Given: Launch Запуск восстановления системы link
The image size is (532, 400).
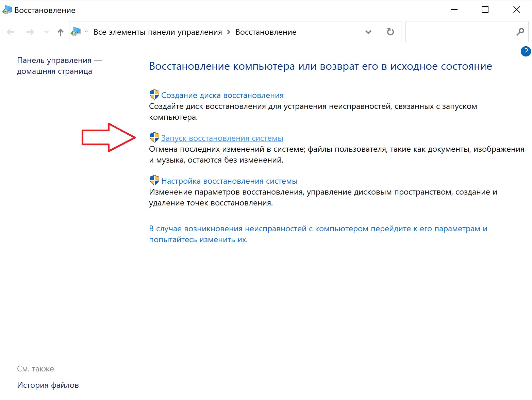Looking at the screenshot, I should click(x=222, y=138).
